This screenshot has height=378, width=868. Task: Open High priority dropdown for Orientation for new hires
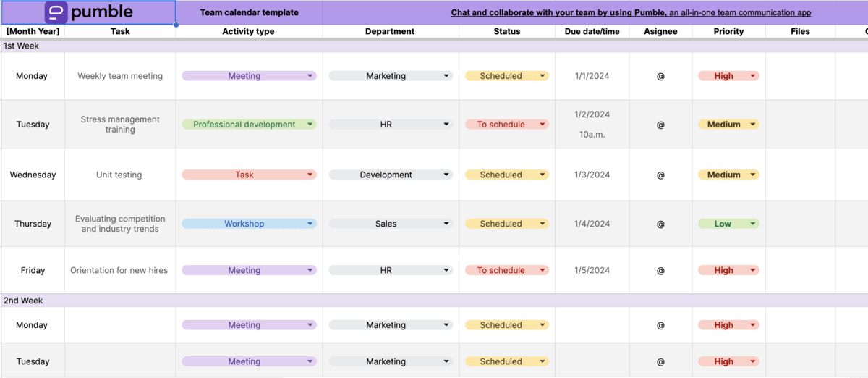point(728,270)
